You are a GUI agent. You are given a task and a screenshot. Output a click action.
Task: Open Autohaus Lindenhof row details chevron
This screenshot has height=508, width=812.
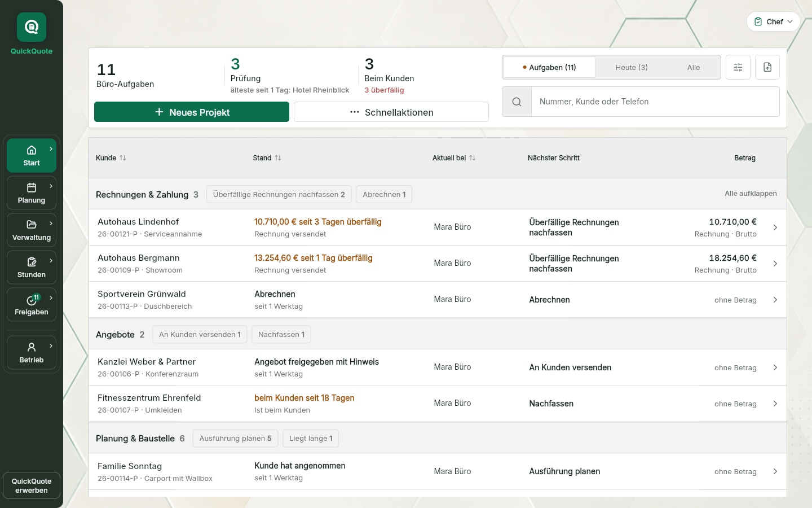pos(775,227)
